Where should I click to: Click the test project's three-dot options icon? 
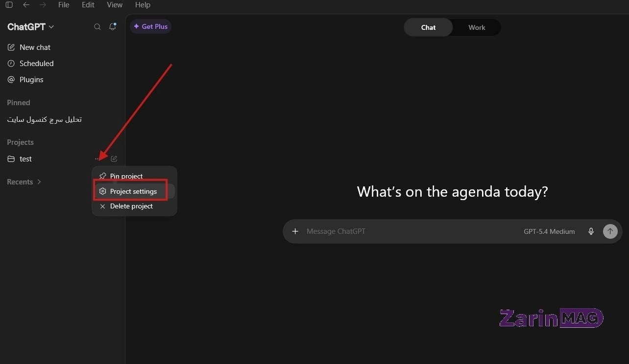pos(97,159)
